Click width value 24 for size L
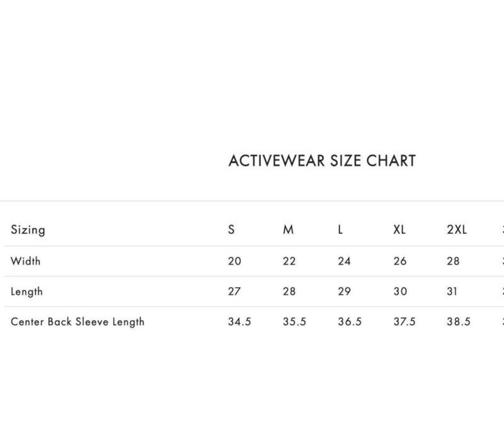 coord(344,261)
